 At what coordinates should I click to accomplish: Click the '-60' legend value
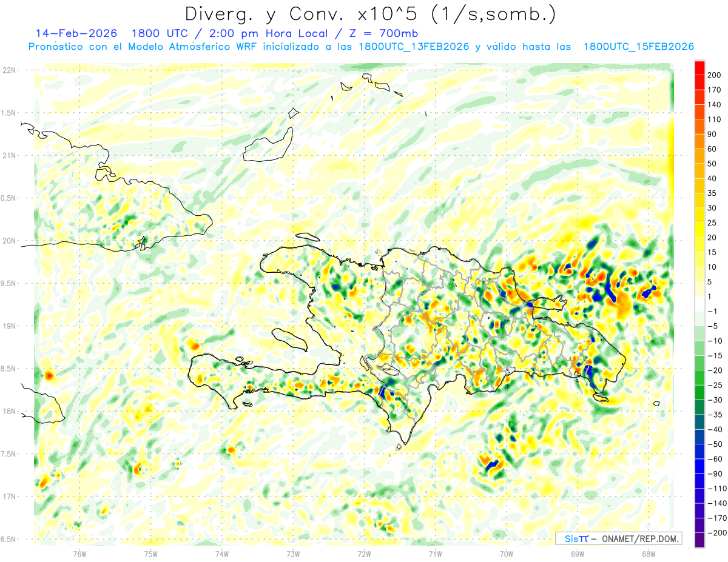[x=714, y=459]
